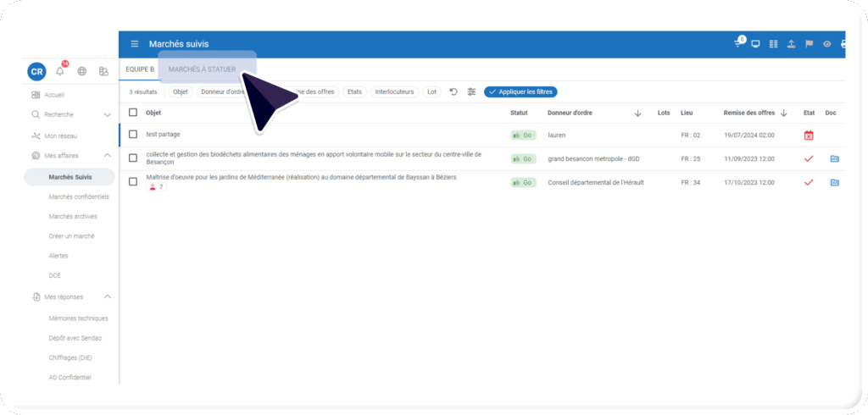Open the advanced filter sliders icon
The width and height of the screenshot is (868, 415).
click(x=471, y=91)
